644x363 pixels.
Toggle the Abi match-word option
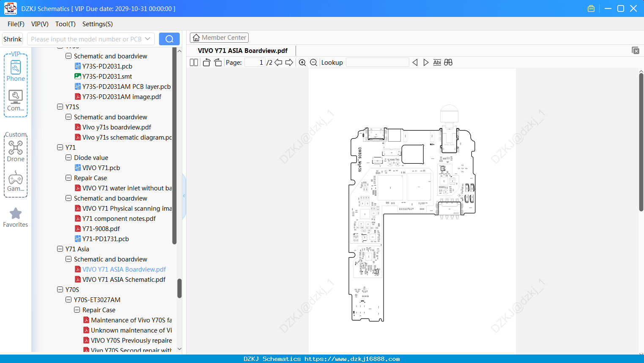point(437,63)
